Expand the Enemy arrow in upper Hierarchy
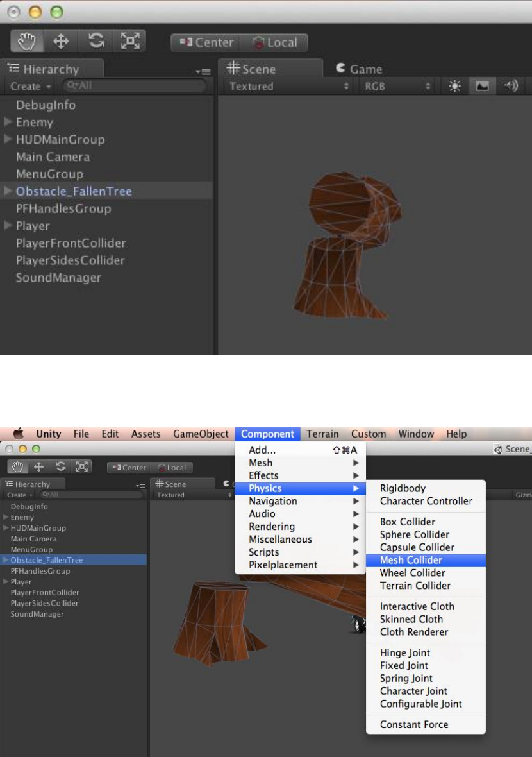Screen dimensions: 532x757 [8, 122]
